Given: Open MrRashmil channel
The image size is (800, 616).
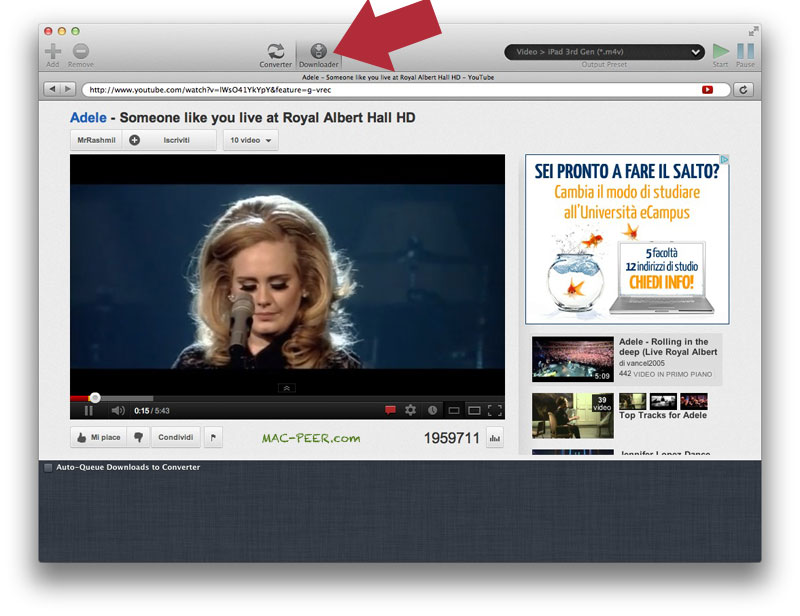Looking at the screenshot, I should point(96,140).
